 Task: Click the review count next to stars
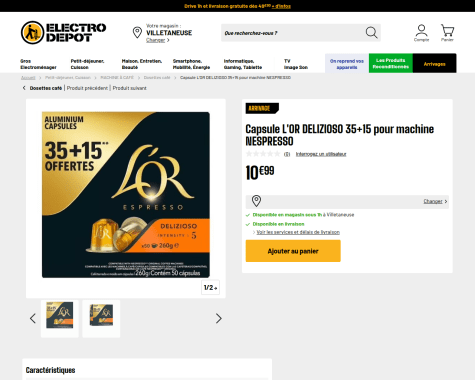point(287,154)
